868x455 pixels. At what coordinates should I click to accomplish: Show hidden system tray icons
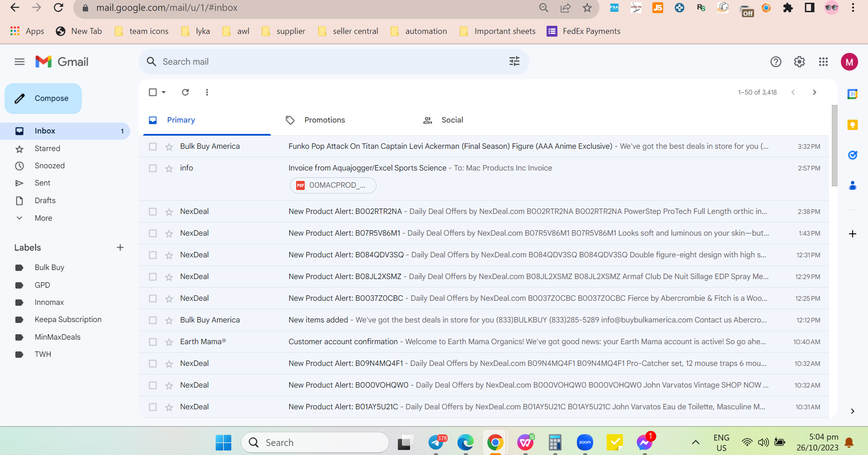696,442
